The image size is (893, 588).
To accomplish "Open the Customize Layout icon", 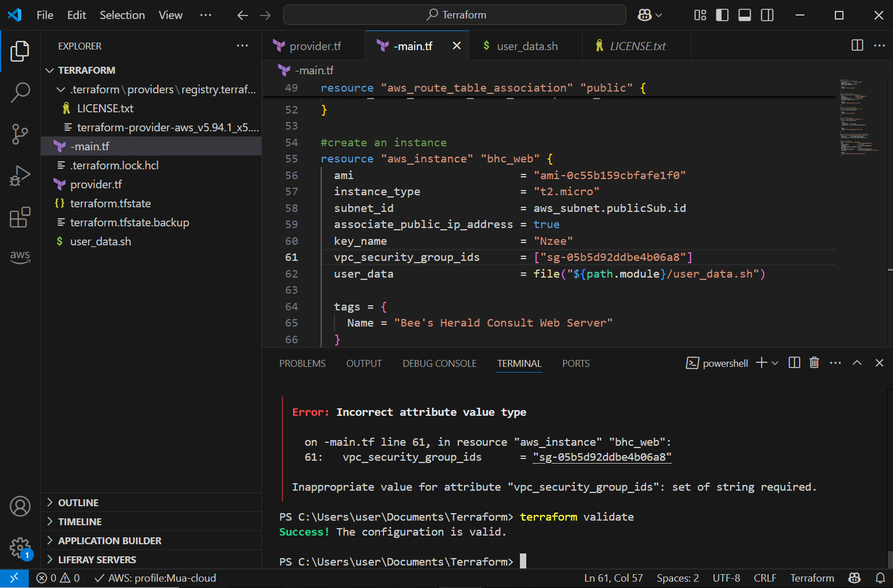I will pos(700,16).
